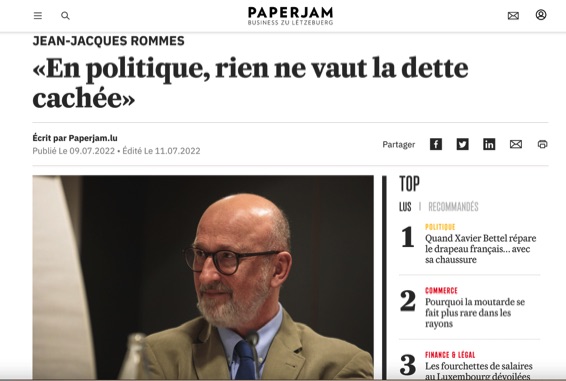Select the Lus tab
The image size is (566, 381).
(x=405, y=207)
